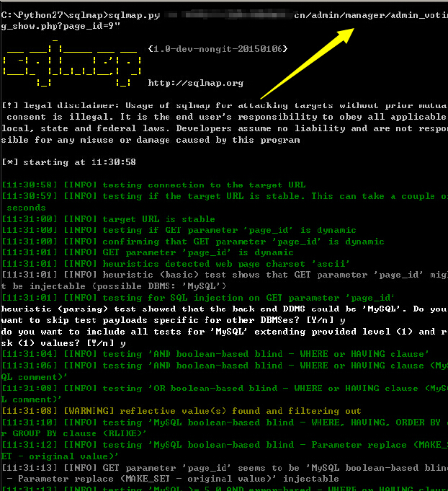Click the wrapped word 'seconds' line
Screen dimensions: 448x491
pos(26,208)
